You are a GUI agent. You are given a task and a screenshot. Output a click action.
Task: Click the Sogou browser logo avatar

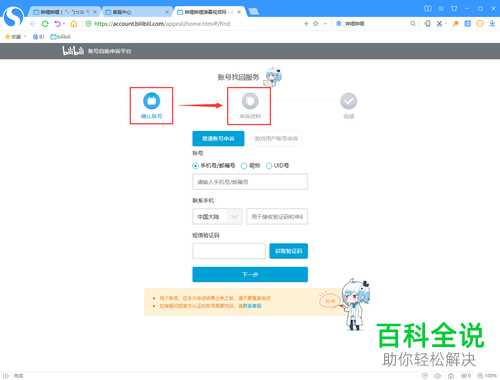pyautogui.click(x=13, y=17)
